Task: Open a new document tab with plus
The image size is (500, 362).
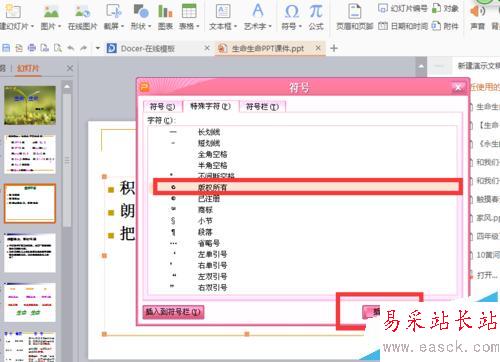Action: click(334, 49)
